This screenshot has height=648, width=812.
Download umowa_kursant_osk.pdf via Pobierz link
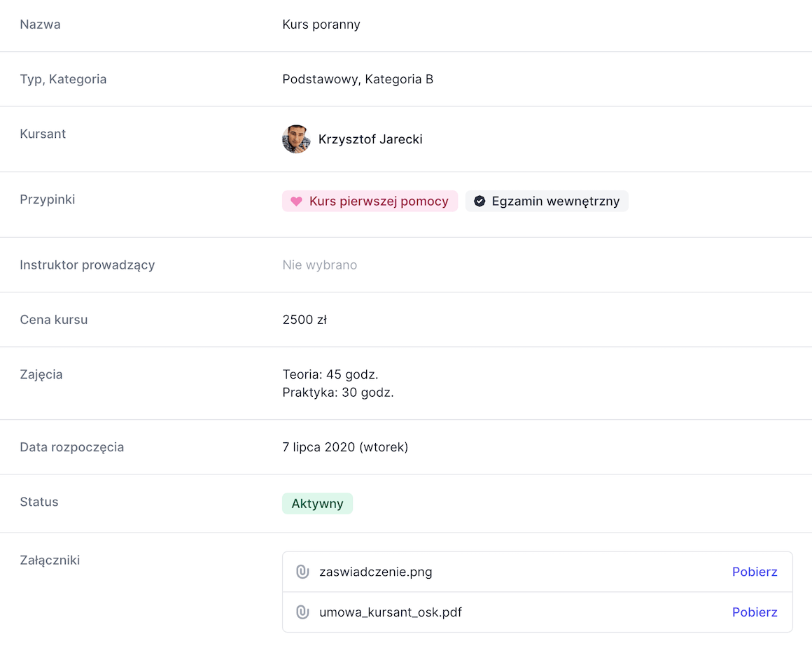tap(755, 612)
